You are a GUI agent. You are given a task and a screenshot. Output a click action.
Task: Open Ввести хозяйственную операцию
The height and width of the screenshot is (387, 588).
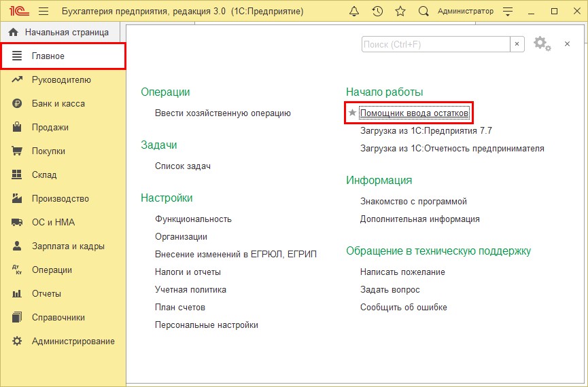(223, 113)
